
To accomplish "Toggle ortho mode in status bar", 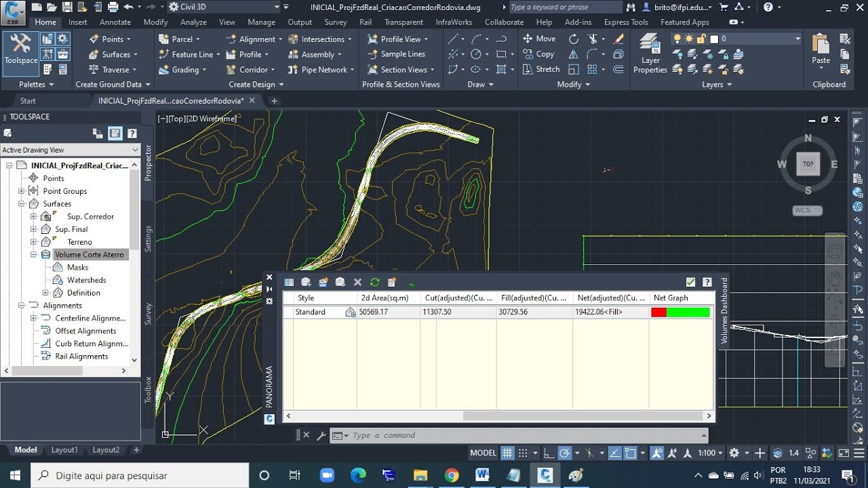I will 549,453.
